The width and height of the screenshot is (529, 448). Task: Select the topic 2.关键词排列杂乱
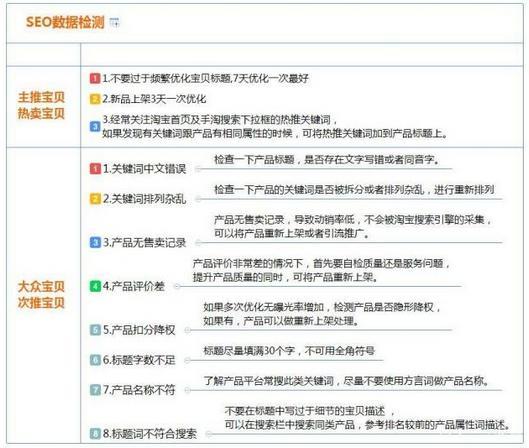point(144,199)
